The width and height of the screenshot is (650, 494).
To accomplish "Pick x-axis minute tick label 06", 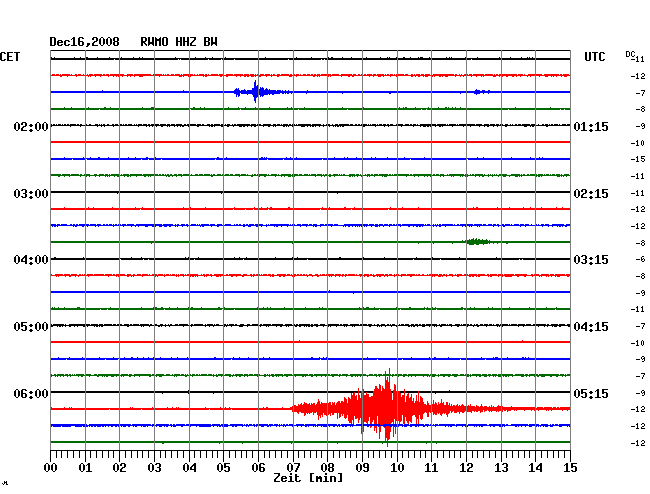I will [x=258, y=467].
